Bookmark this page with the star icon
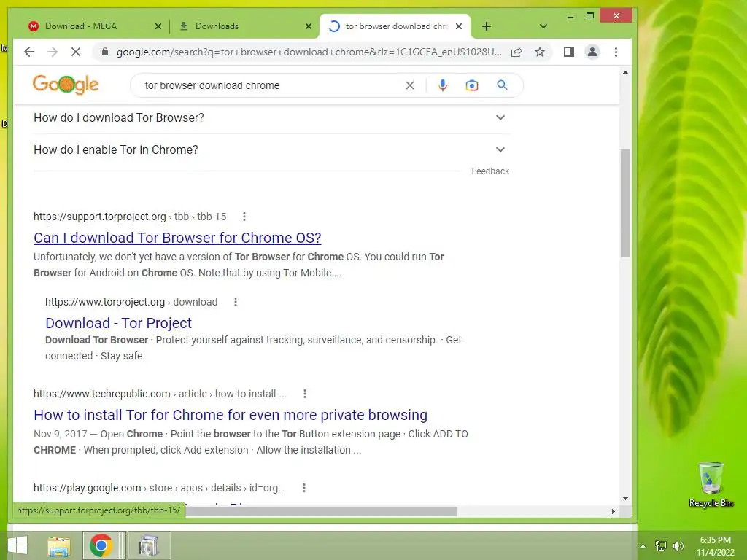 pyautogui.click(x=540, y=52)
